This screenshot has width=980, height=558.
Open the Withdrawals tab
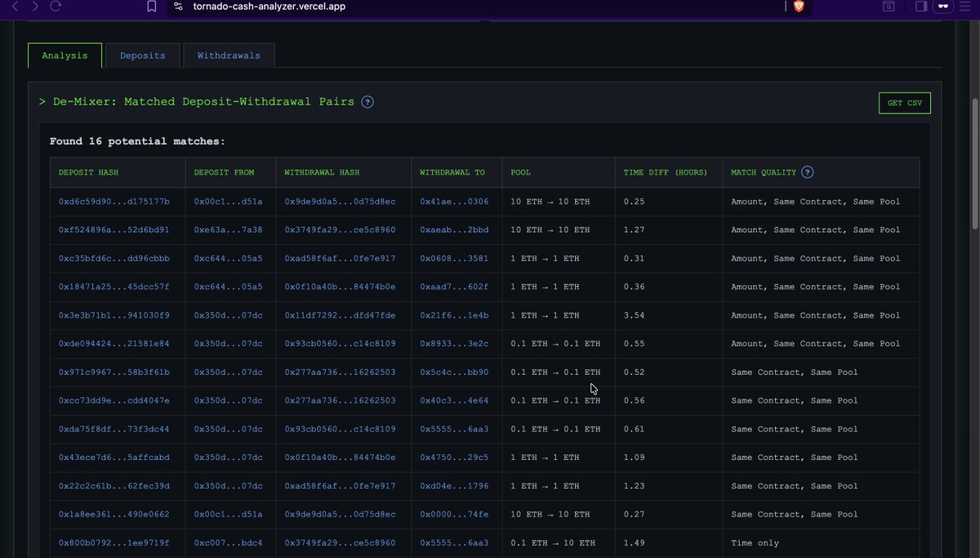(x=229, y=56)
